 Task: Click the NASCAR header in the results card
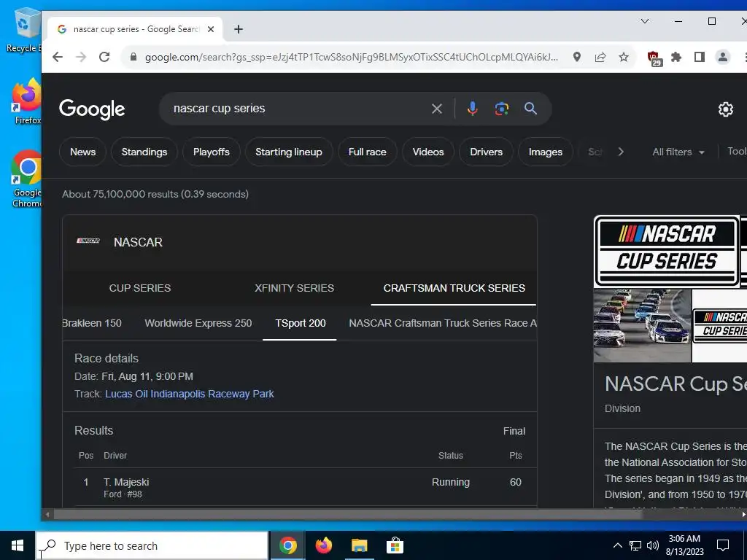point(138,242)
